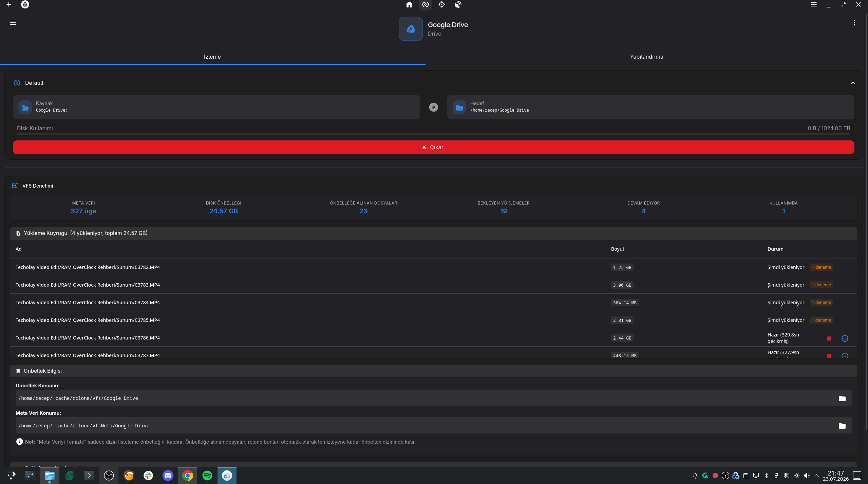
Task: Click the clock icon for C3786.MP4
Action: click(x=845, y=338)
